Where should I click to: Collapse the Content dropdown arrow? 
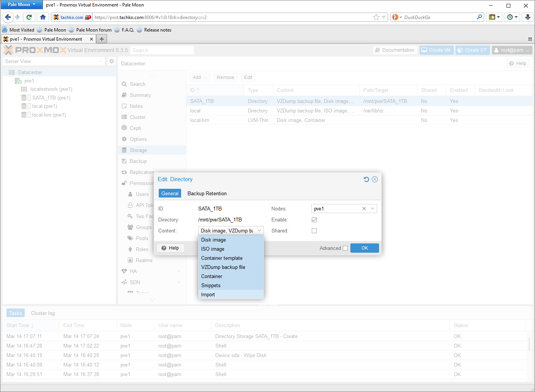point(259,231)
